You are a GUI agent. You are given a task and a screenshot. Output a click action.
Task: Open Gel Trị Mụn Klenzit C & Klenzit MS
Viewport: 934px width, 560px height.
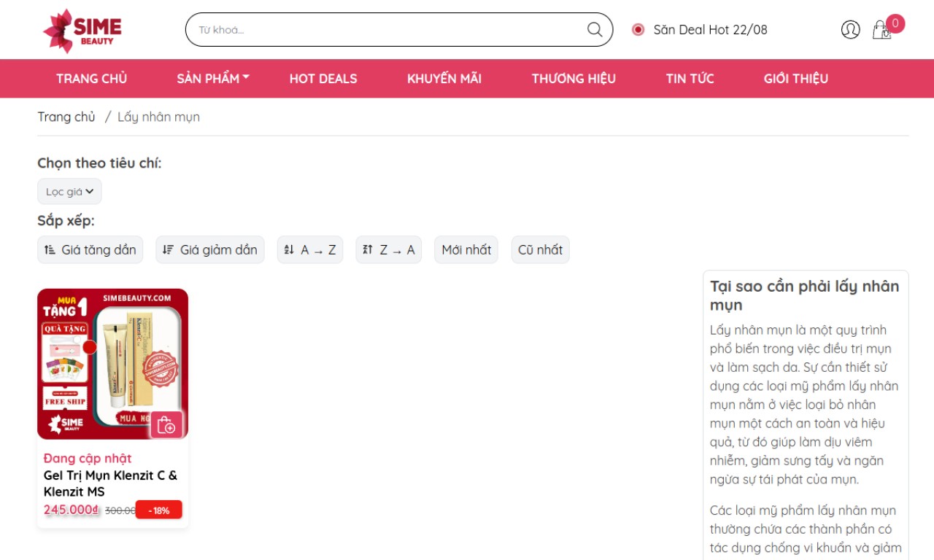[x=110, y=483]
